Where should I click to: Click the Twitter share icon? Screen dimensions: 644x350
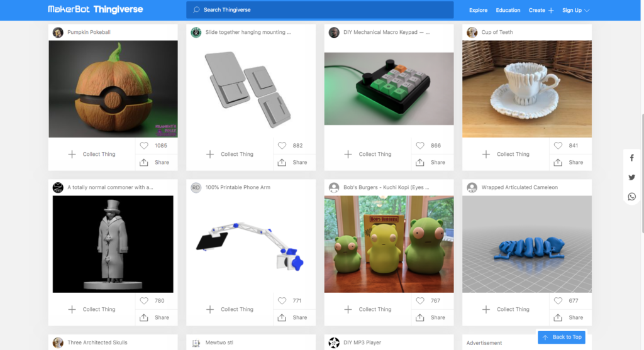[632, 178]
